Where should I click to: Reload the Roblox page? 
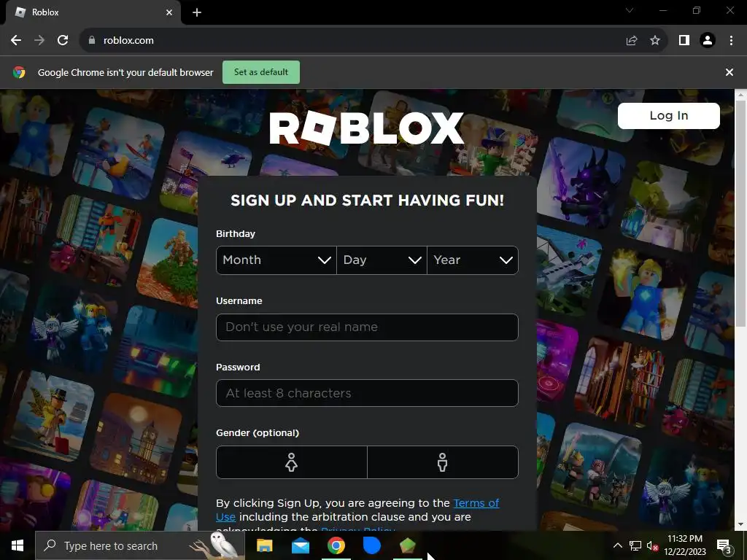pyautogui.click(x=63, y=41)
